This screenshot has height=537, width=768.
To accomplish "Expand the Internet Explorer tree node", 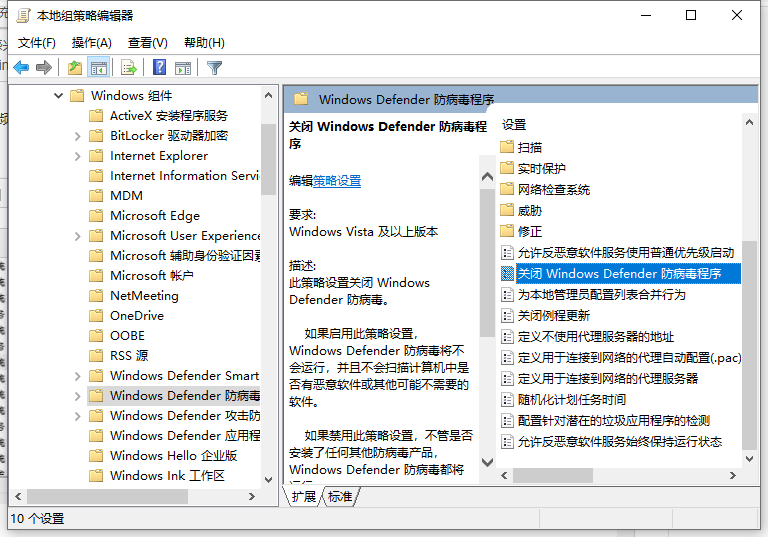I will pyautogui.click(x=78, y=156).
